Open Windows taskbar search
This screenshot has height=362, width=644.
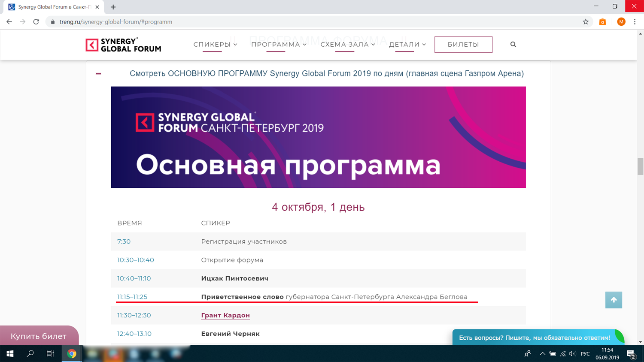pos(30,353)
